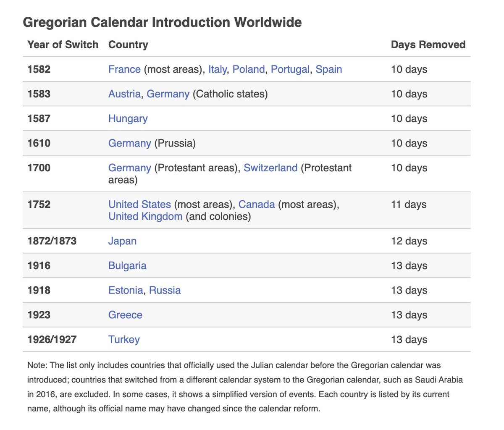Screen dimensions: 504x430
Task: Click the Turkey link in the last row
Action: tap(124, 339)
